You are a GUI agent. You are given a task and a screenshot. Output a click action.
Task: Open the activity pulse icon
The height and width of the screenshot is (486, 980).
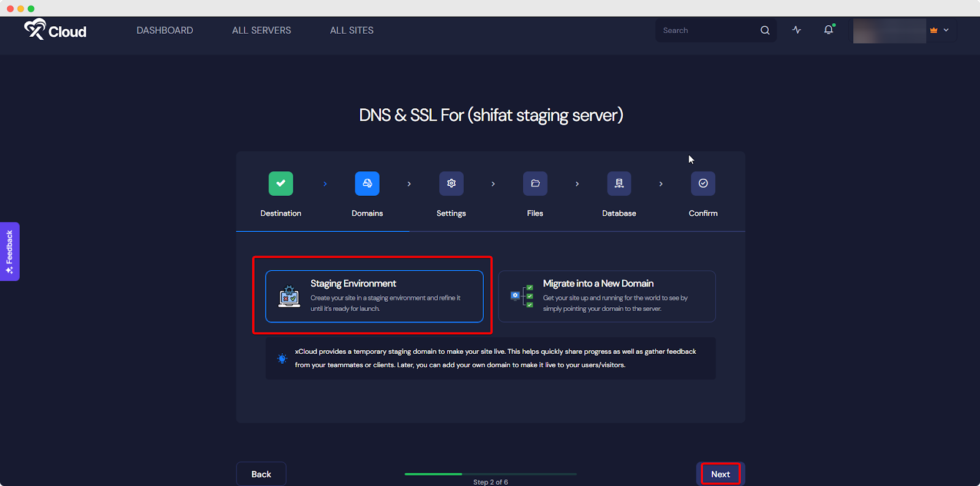click(x=797, y=30)
